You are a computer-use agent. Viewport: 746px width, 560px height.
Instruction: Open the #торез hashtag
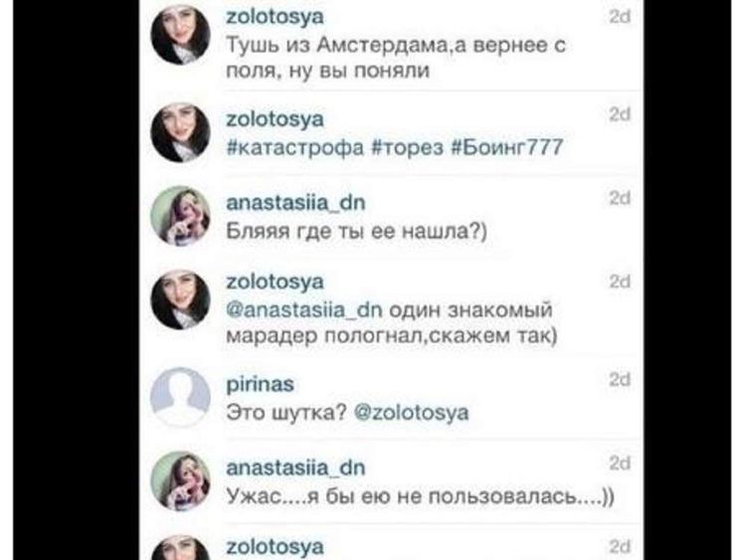tap(407, 147)
